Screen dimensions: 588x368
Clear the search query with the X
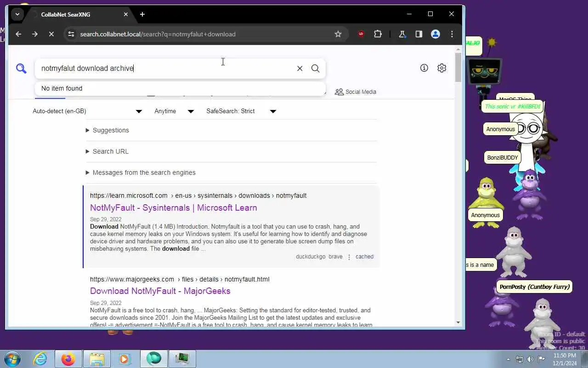[300, 68]
